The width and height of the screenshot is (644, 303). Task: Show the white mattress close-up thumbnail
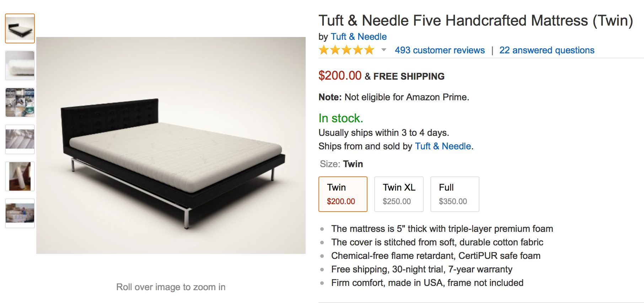pos(20,65)
